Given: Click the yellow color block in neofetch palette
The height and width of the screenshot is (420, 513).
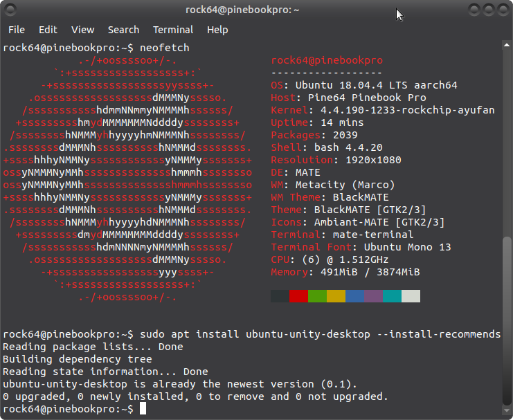Looking at the screenshot, I should click(x=336, y=296).
